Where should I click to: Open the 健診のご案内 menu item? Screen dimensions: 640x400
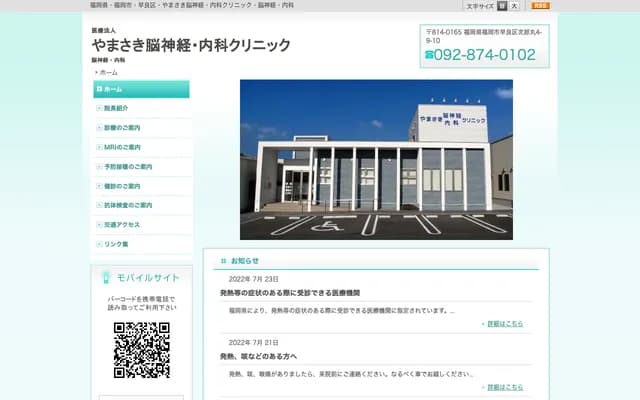(x=122, y=186)
